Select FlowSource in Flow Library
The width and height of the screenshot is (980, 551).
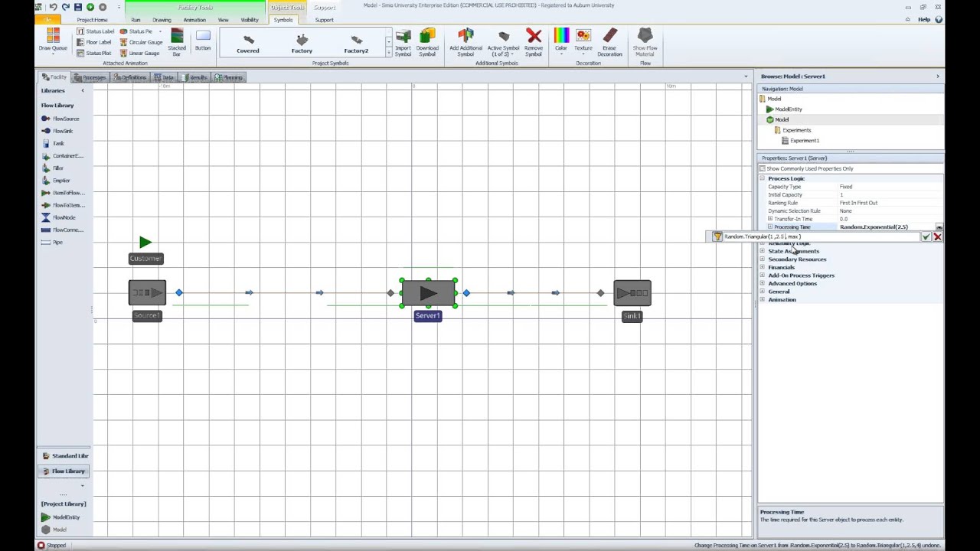61,119
